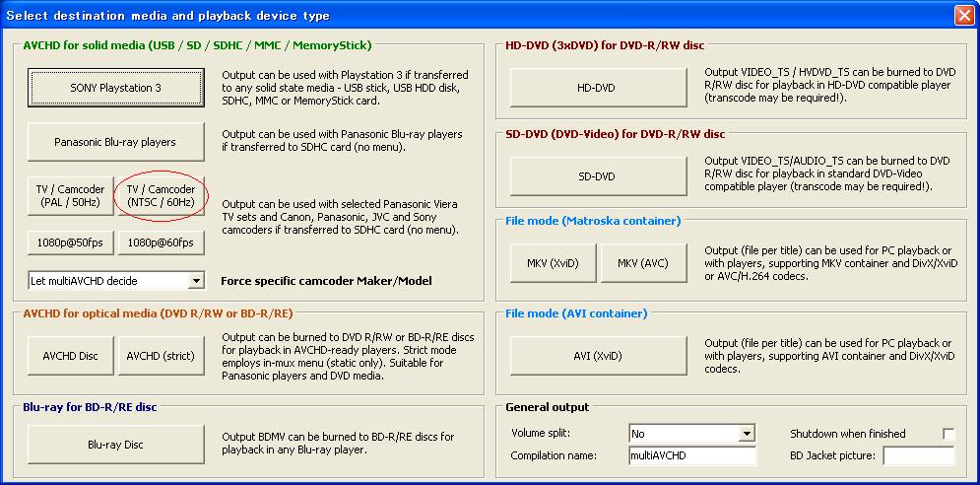
Task: Select AVCHD Disc output
Action: (x=70, y=356)
